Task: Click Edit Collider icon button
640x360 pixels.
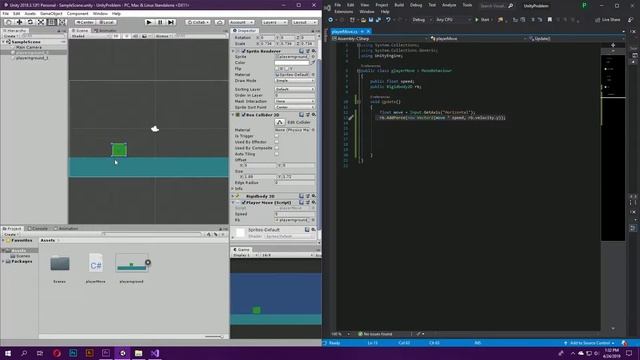Action: tap(280, 122)
